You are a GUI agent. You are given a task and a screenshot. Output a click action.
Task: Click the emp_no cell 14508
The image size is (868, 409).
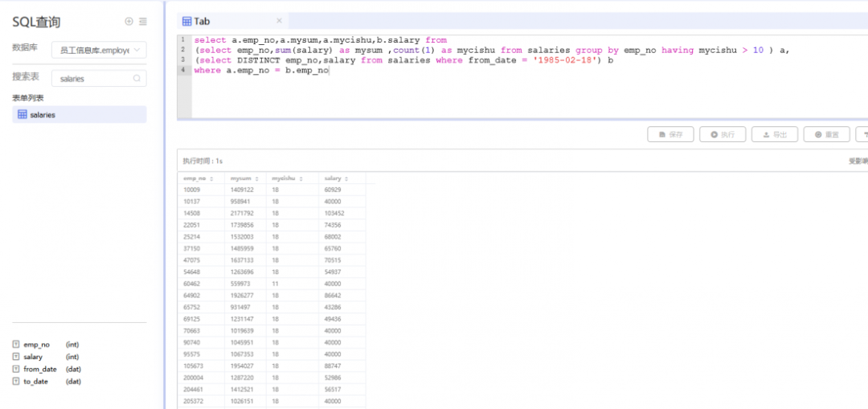tap(201, 213)
